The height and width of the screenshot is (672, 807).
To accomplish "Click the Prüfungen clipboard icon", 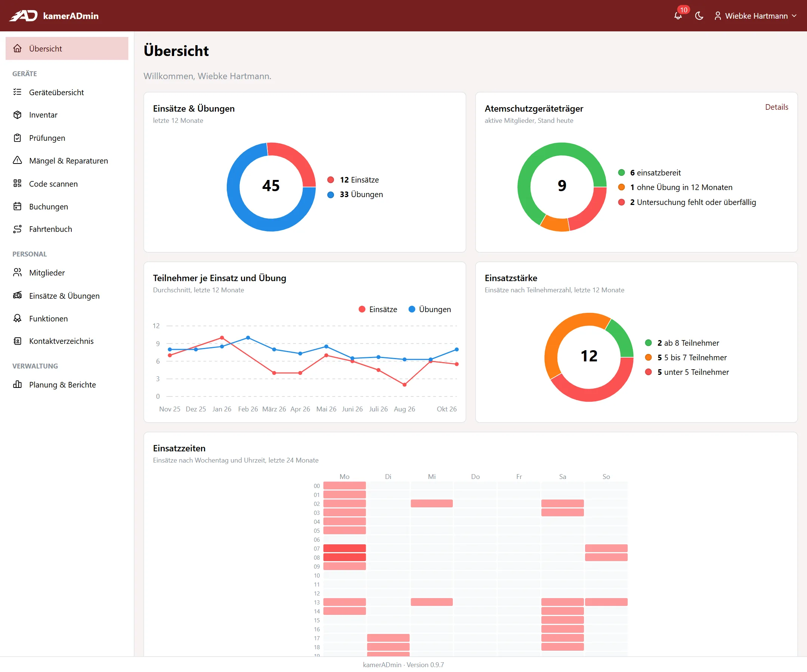I will tap(17, 138).
